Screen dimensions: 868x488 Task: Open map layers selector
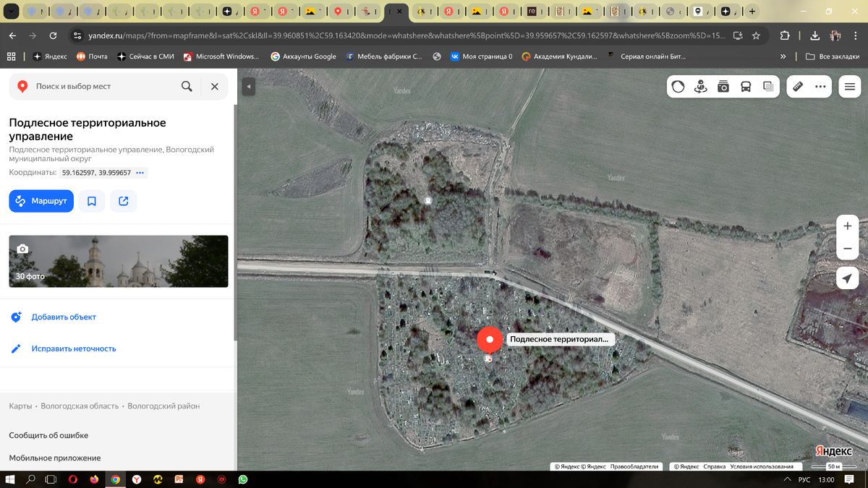click(x=768, y=87)
